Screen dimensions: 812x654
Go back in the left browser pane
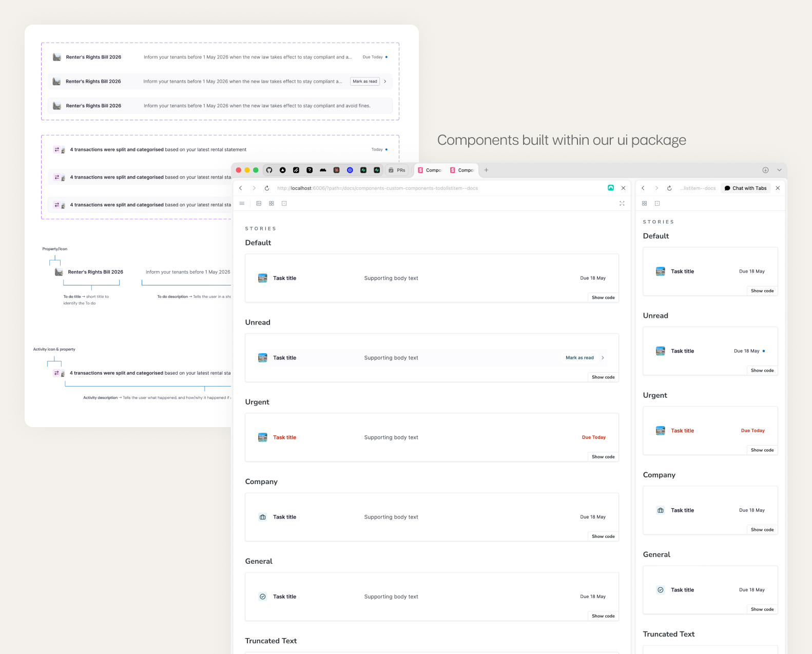coord(241,188)
